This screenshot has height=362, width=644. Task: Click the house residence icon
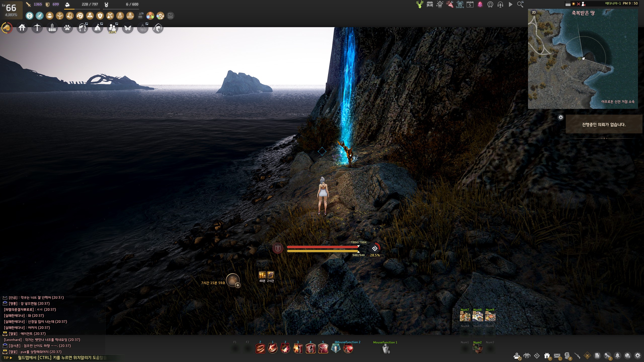[x=22, y=28]
